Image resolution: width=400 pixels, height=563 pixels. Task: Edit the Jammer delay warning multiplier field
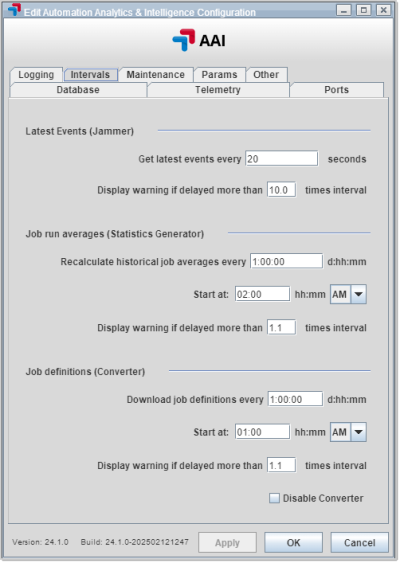point(282,190)
